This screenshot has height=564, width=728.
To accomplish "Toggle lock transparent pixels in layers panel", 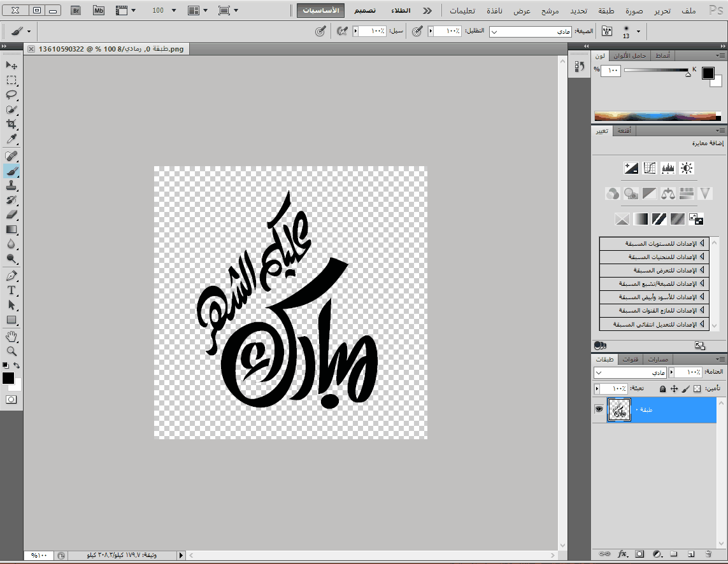I will 697,388.
